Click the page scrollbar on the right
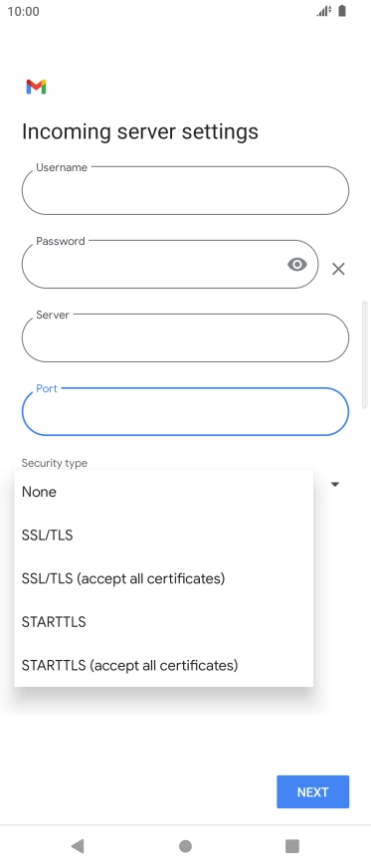The height and width of the screenshot is (868, 371). click(x=364, y=354)
